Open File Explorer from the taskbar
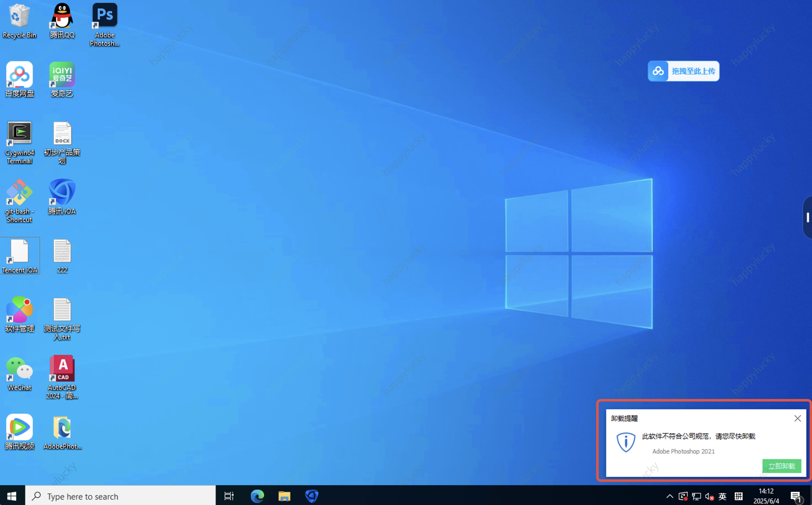The height and width of the screenshot is (505, 812). click(x=284, y=496)
